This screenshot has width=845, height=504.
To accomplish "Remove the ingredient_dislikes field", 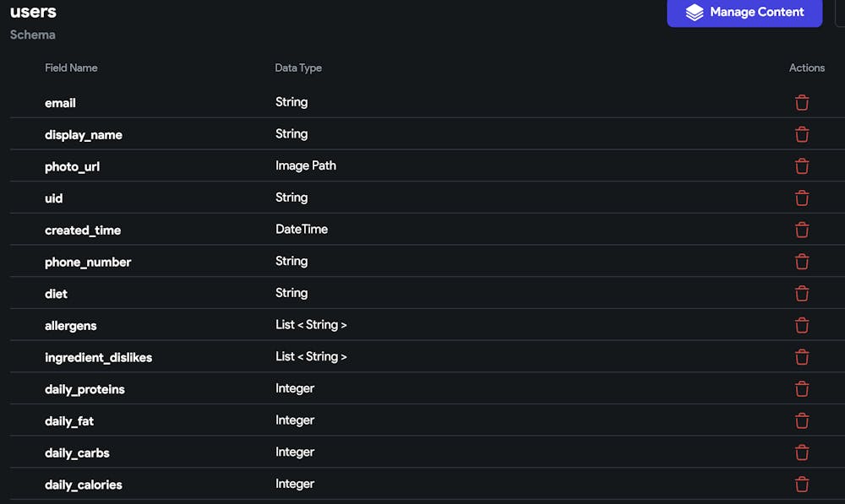I will click(802, 357).
